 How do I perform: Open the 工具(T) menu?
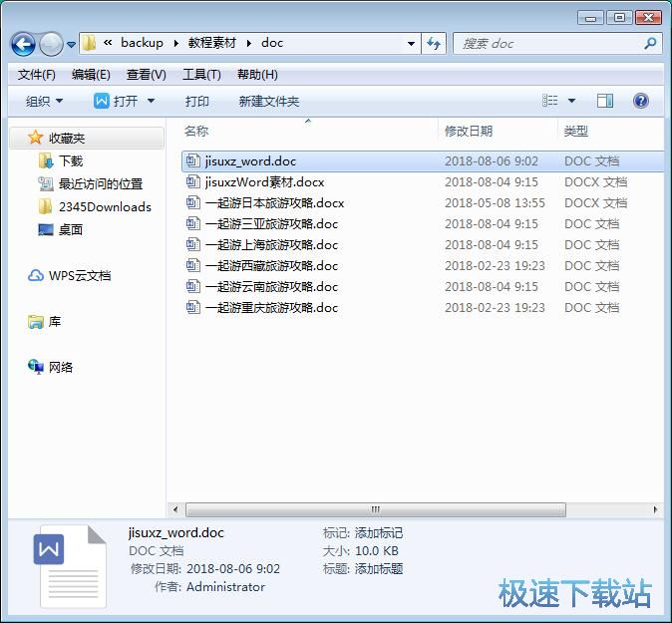click(201, 75)
